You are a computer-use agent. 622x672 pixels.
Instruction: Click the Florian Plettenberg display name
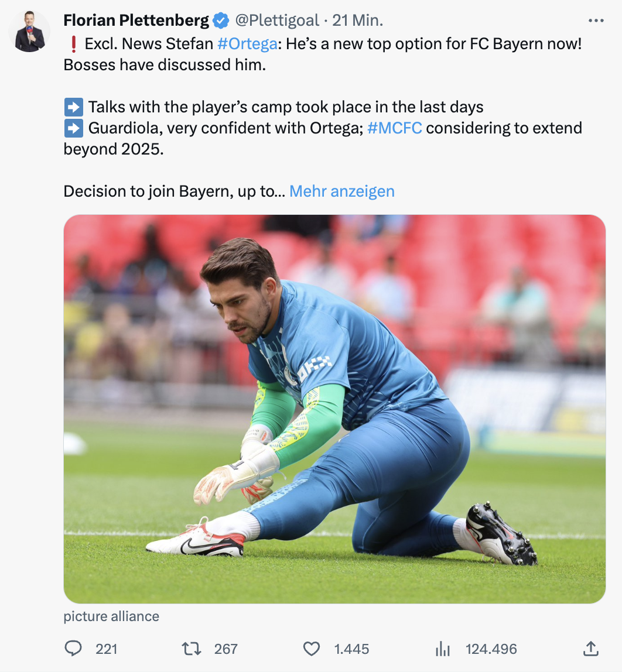click(x=136, y=21)
